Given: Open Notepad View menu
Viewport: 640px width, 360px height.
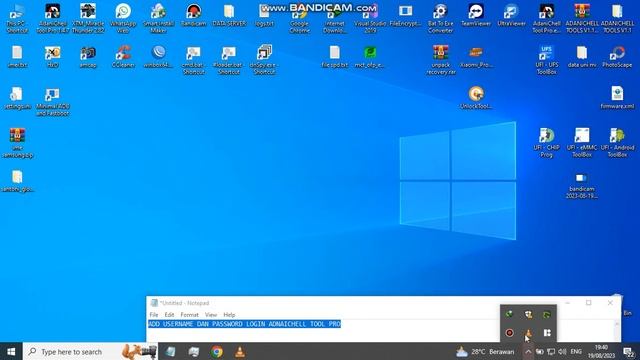Looking at the screenshot, I should tap(211, 315).
